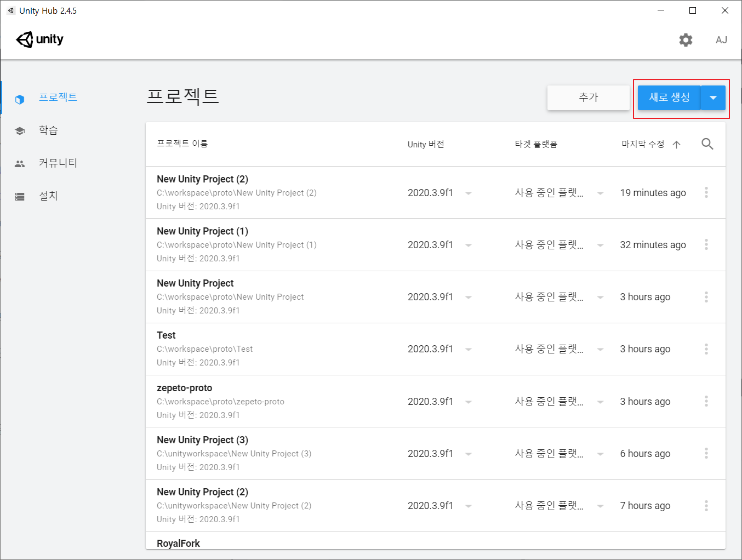Open target platform dropdown for unityworkspace New Unity Project (2)

pos(601,506)
